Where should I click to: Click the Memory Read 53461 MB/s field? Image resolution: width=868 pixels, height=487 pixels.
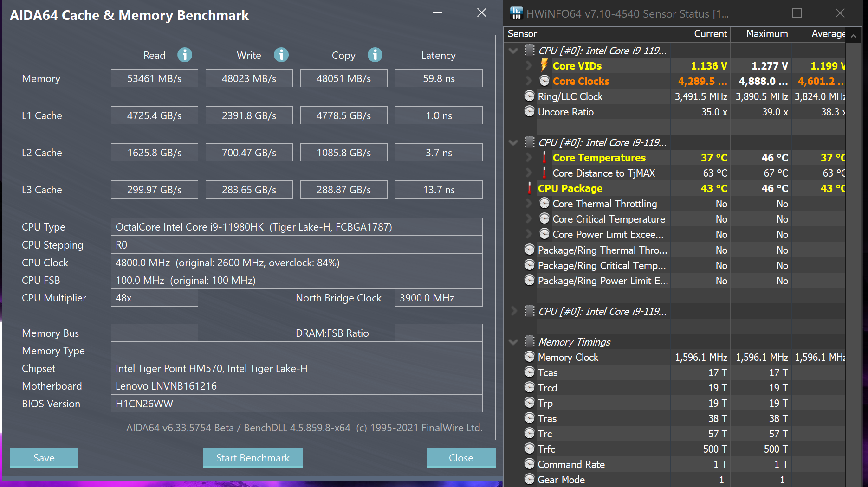(155, 78)
